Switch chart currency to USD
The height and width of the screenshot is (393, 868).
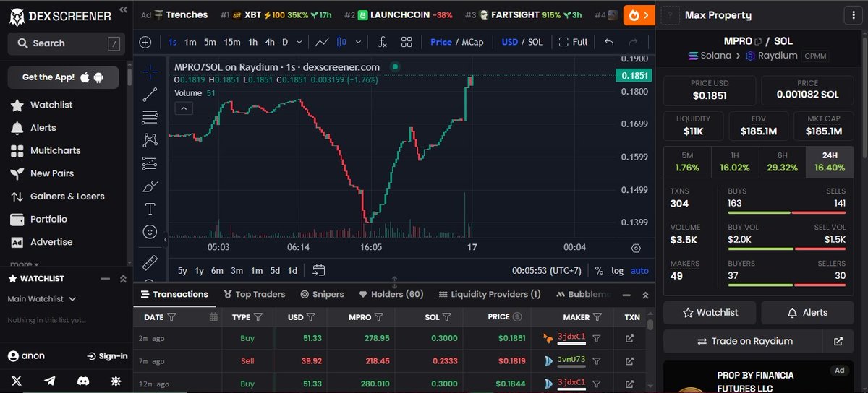coord(510,42)
